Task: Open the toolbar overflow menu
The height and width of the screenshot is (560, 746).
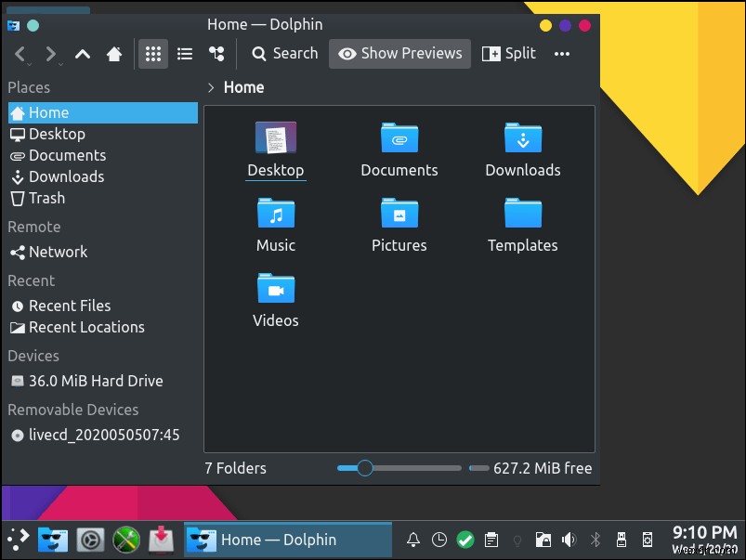Action: 561,55
